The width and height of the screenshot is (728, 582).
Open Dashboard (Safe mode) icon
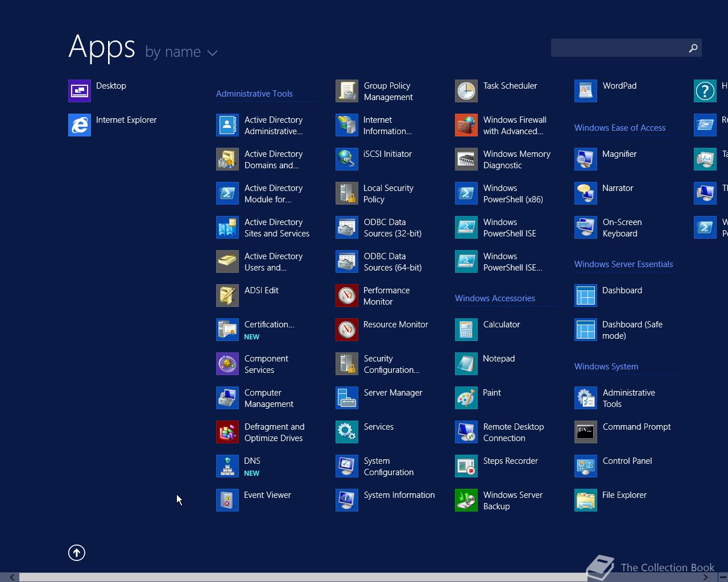click(586, 330)
